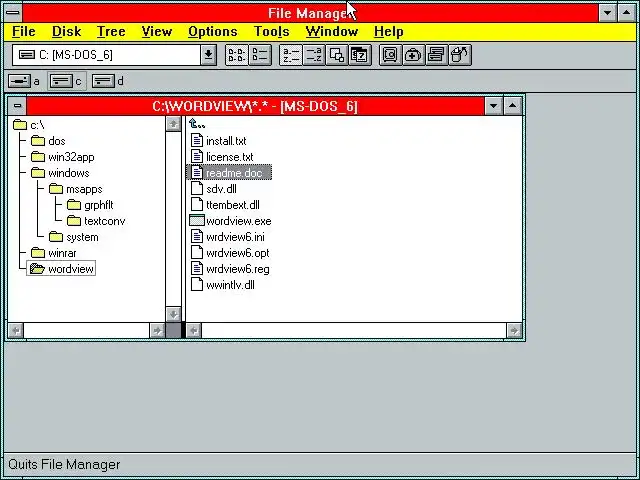Select the windows folder in tree

pyautogui.click(x=60, y=173)
